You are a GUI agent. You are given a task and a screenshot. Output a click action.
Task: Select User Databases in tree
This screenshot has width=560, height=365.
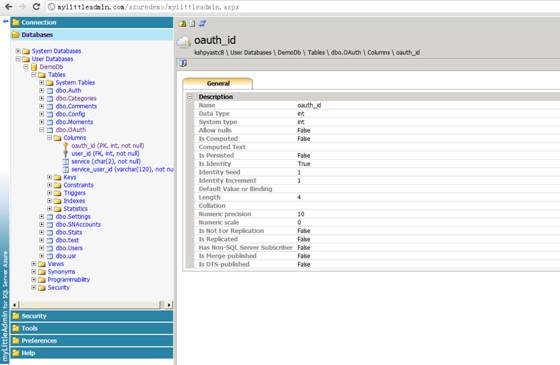coord(52,59)
